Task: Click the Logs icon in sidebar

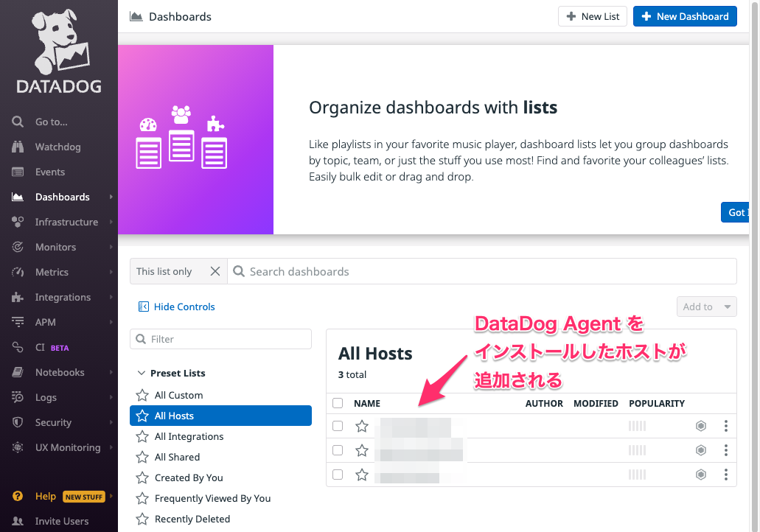Action: 18,397
